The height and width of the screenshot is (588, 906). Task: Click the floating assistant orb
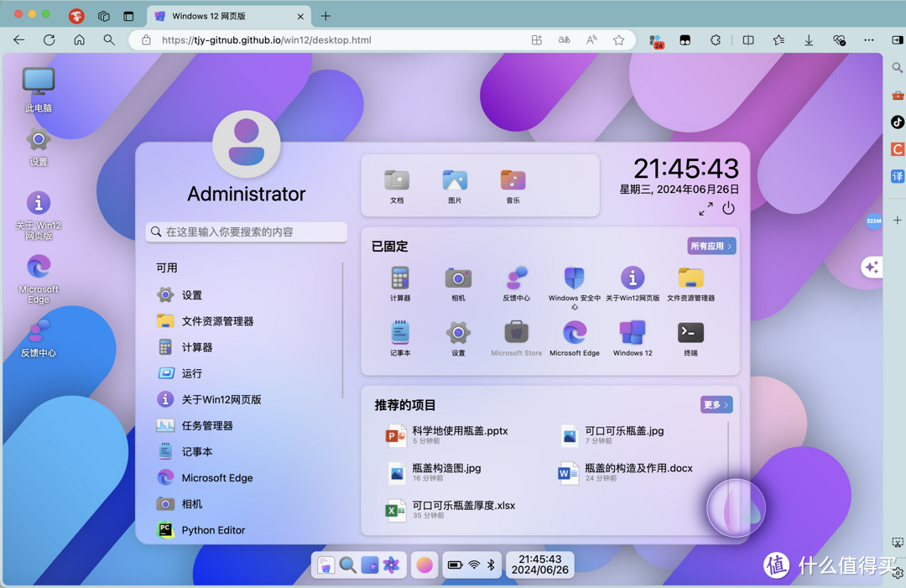pyautogui.click(x=736, y=507)
